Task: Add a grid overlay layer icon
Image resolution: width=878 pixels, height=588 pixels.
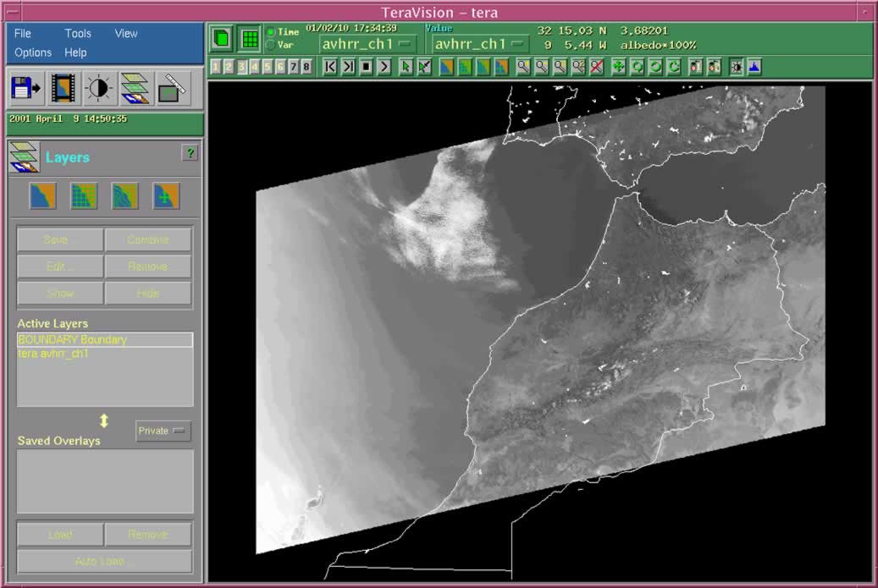Action: [84, 196]
